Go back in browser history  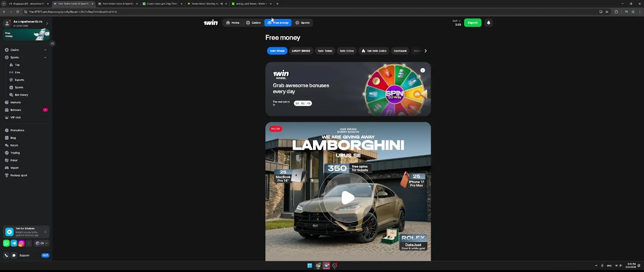pyautogui.click(x=4, y=12)
